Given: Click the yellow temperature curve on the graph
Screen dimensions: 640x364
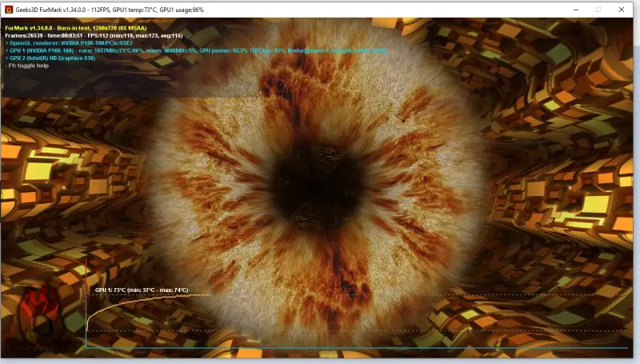Looking at the screenshot, I should (144, 298).
